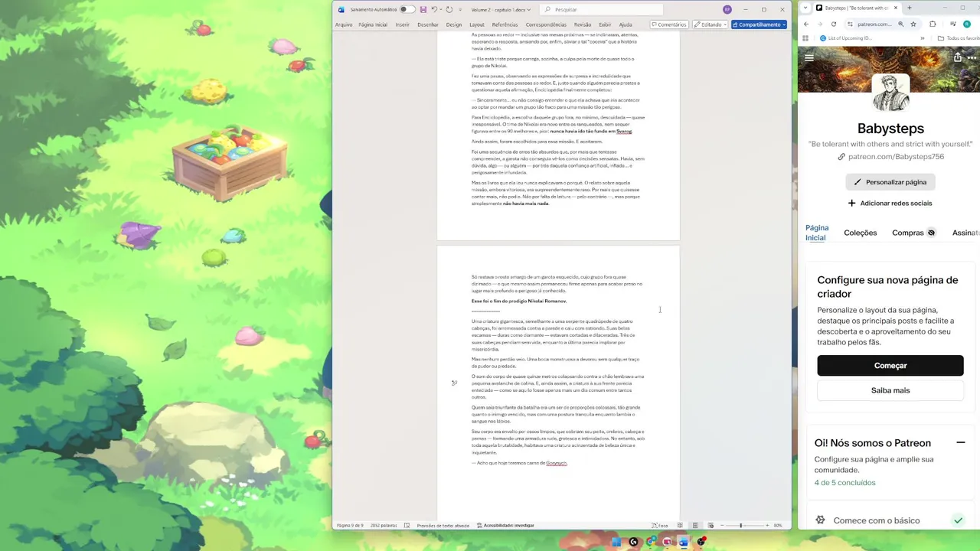Click the Undo arrow in Word
The height and width of the screenshot is (551, 980).
point(434,9)
